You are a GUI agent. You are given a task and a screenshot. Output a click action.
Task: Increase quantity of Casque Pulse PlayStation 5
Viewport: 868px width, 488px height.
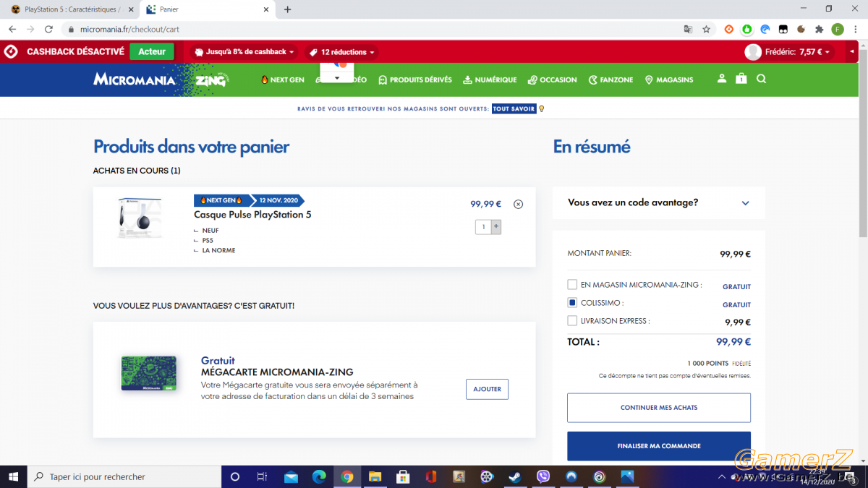click(x=496, y=226)
